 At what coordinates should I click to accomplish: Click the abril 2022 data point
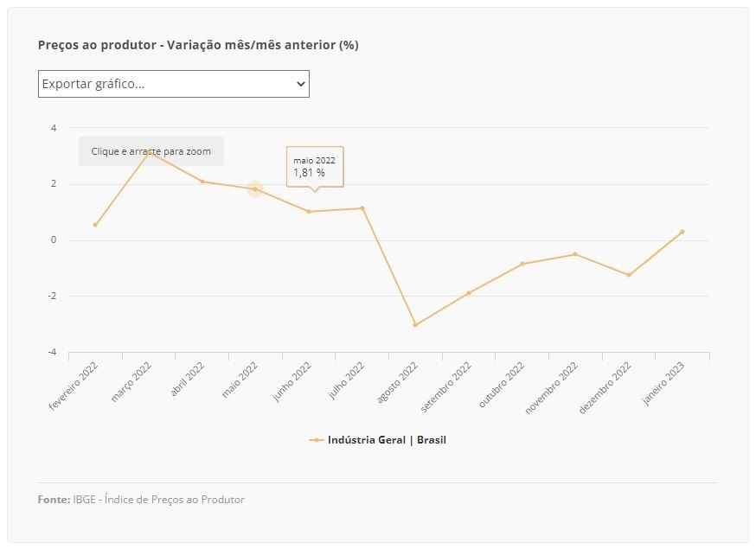[x=202, y=182]
